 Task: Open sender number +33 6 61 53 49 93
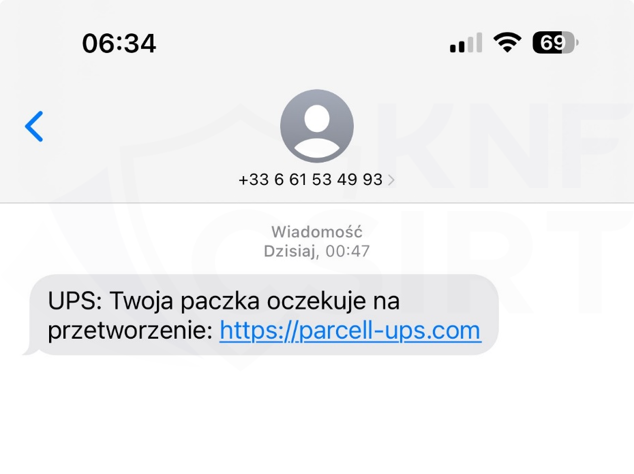pos(311,180)
